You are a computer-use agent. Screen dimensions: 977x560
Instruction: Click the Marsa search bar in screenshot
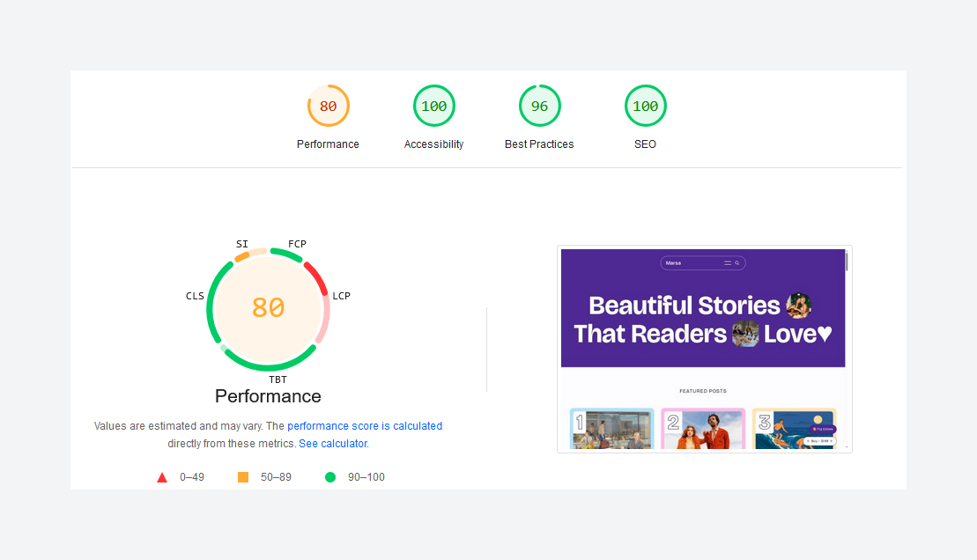pyautogui.click(x=703, y=263)
